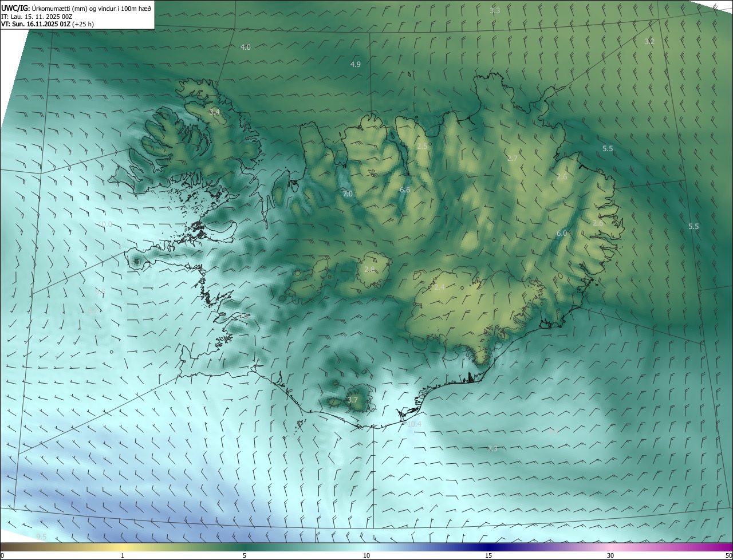The width and height of the screenshot is (733, 560).
Task: Click the 2.5 value label
Action: (x=422, y=147)
